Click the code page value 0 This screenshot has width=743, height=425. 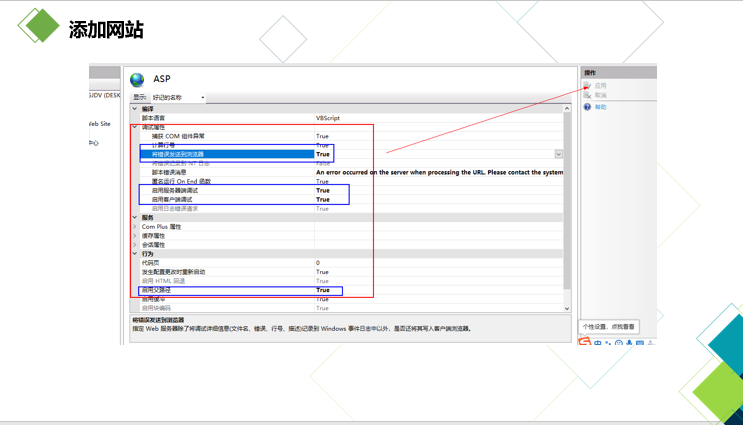click(x=318, y=262)
